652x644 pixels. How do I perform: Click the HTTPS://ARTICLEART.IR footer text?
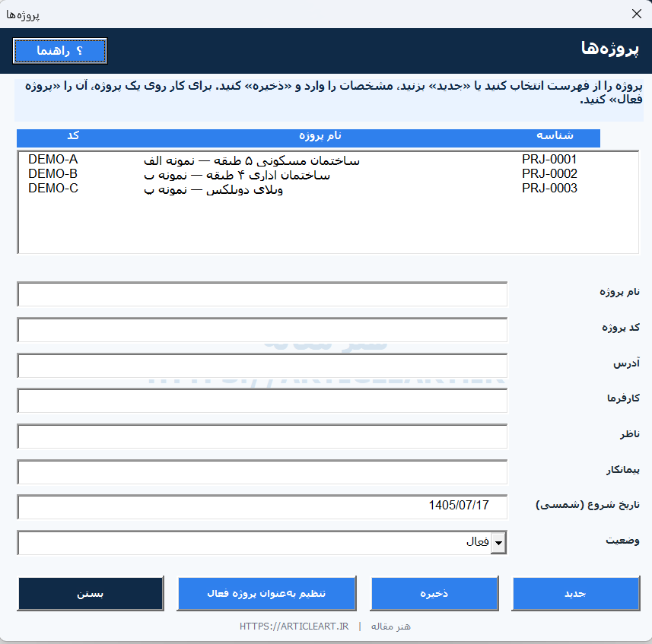[x=294, y=627]
